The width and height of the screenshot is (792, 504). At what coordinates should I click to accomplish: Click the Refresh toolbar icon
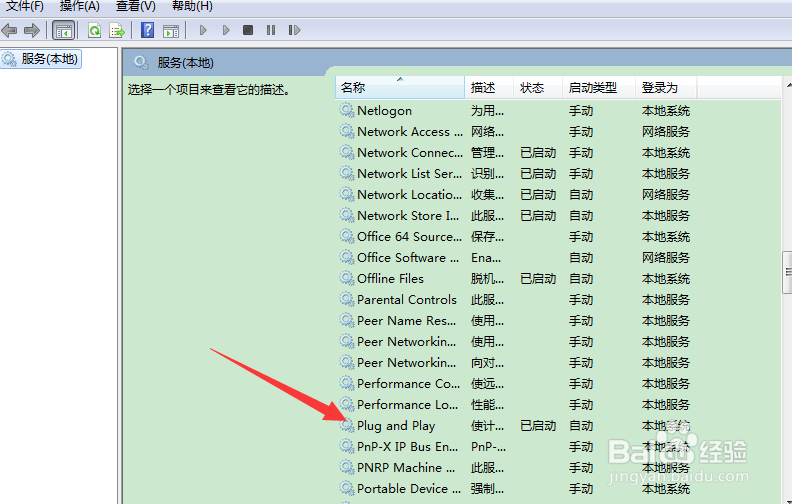point(94,30)
